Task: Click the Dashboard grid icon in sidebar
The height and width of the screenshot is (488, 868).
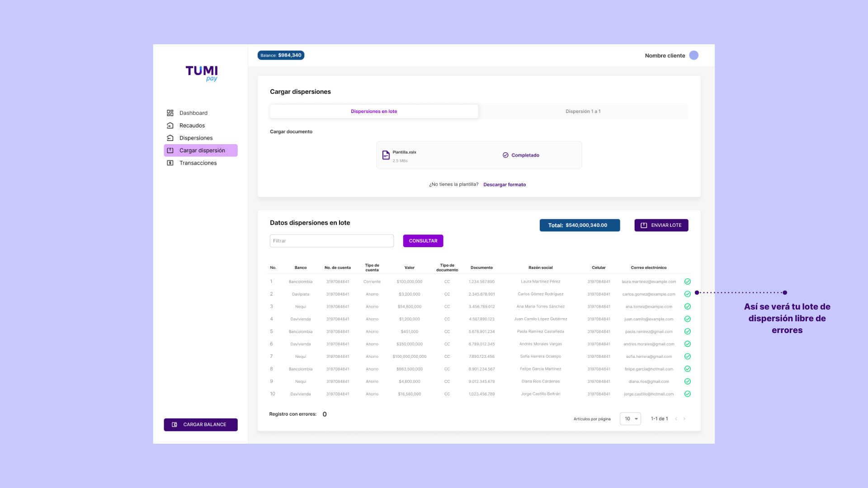Action: (x=170, y=113)
